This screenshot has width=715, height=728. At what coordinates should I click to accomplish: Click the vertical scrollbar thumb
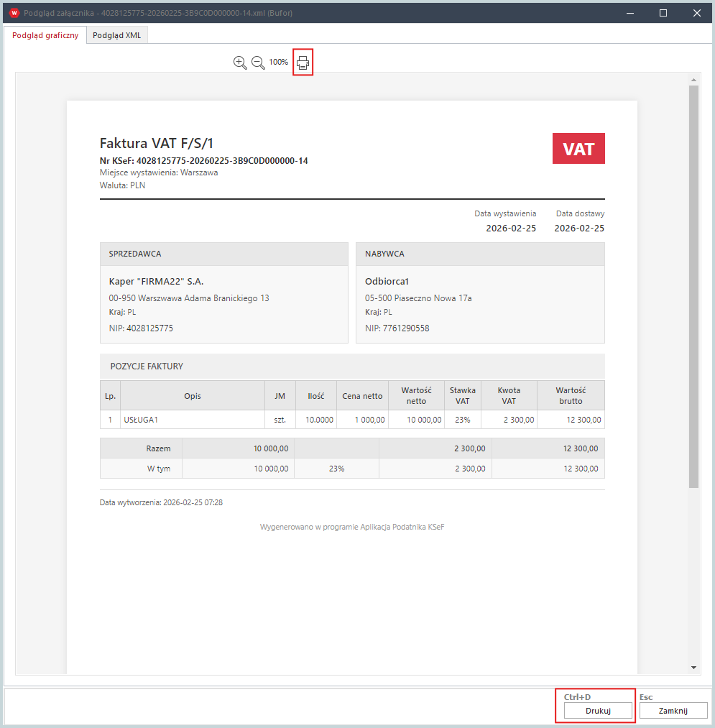[x=693, y=287]
